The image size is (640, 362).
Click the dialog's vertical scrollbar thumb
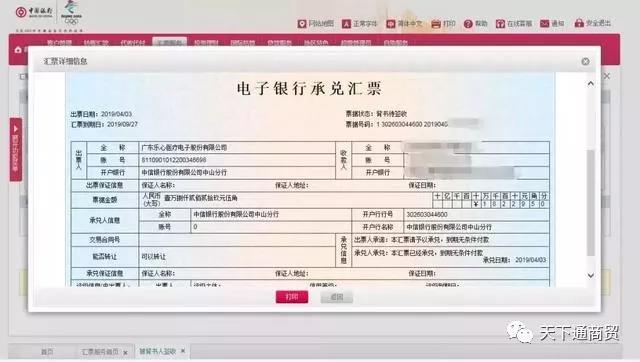[591, 203]
